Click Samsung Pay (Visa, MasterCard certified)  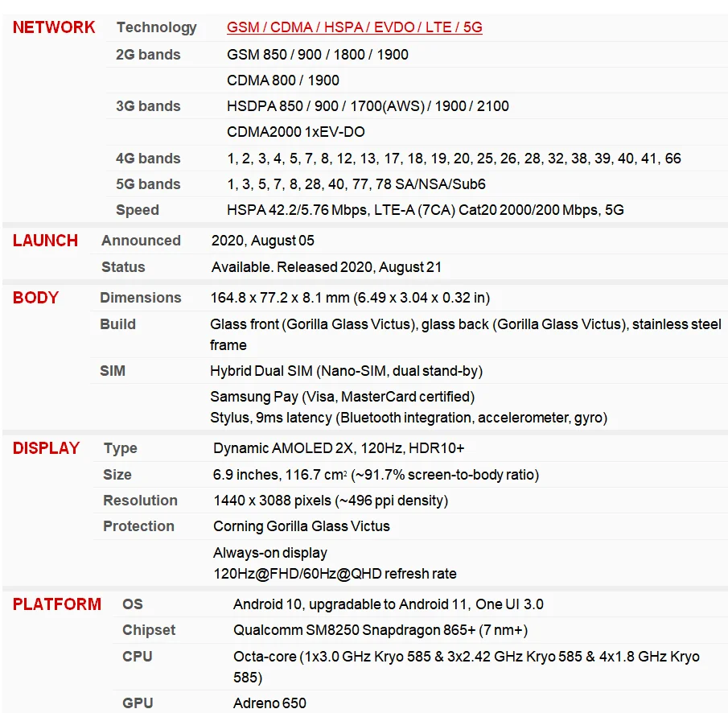point(342,397)
